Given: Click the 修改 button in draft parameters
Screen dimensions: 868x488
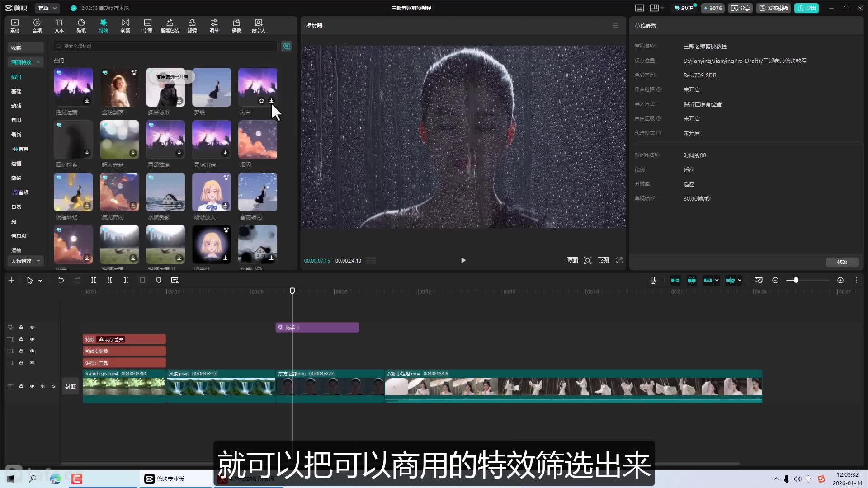Looking at the screenshot, I should click(x=842, y=262).
